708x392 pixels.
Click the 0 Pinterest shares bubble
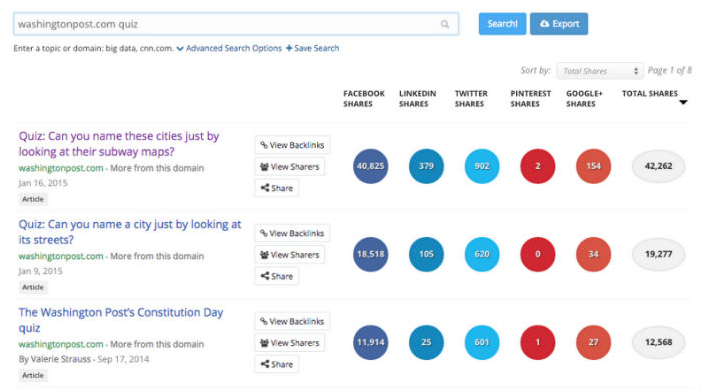coord(537,254)
